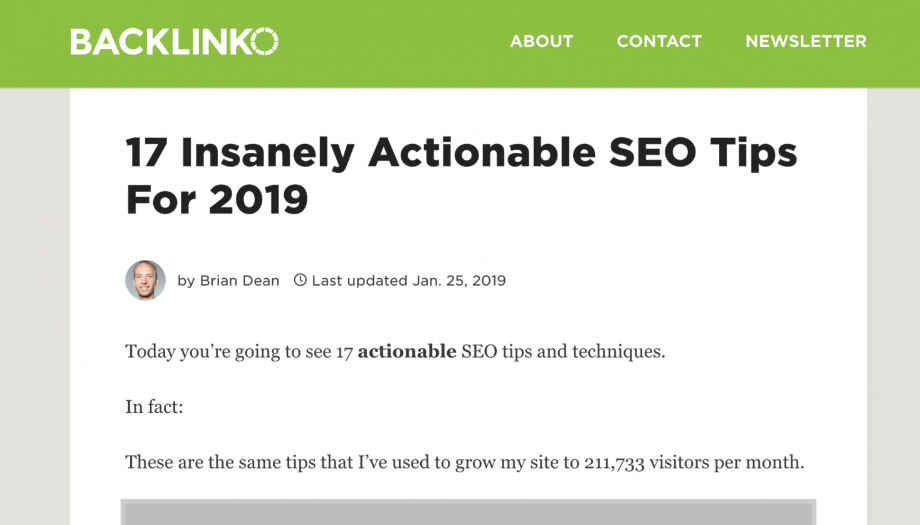Click the Backlinko logo wordmark
This screenshot has width=920, height=525.
[174, 41]
